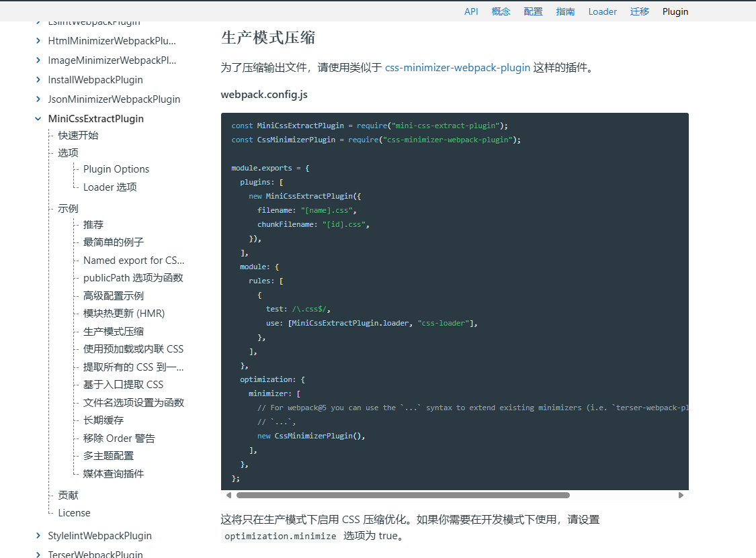Expand InstallWebpackPlugin chevron

tap(38, 79)
